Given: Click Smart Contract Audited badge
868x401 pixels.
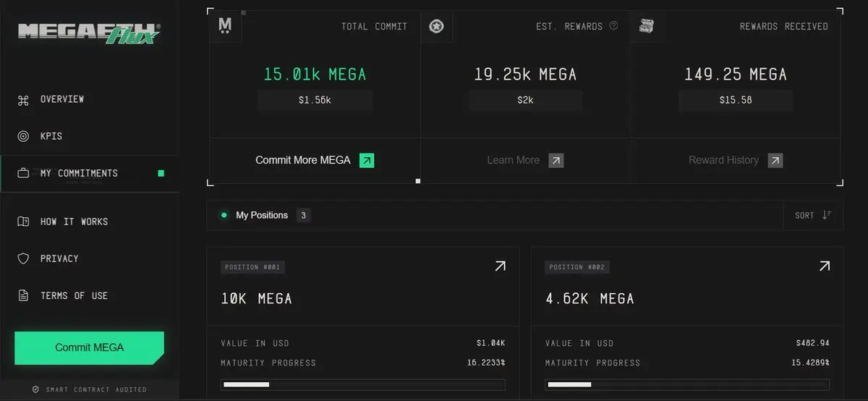Looking at the screenshot, I should click(x=89, y=389).
